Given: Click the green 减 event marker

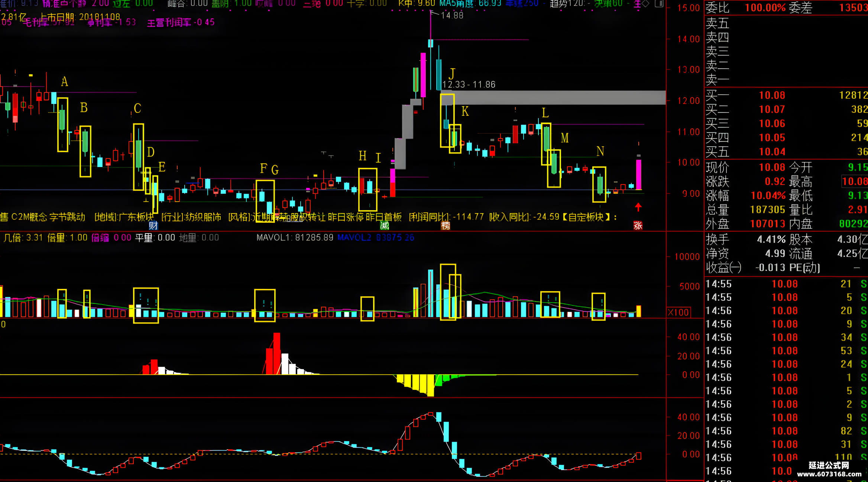Looking at the screenshot, I should [x=385, y=225].
